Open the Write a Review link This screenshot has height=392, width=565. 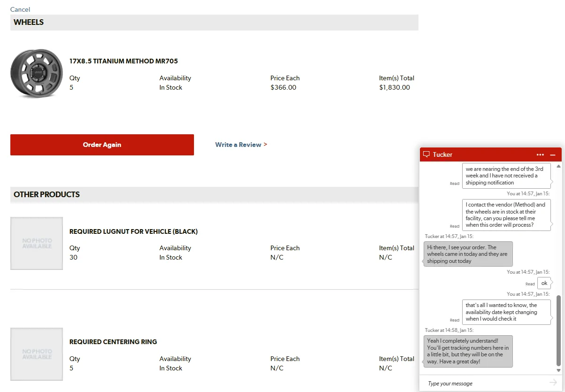[241, 145]
